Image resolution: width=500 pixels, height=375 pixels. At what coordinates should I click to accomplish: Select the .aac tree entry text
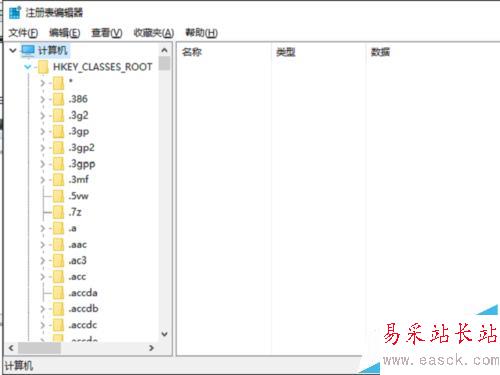tap(78, 245)
